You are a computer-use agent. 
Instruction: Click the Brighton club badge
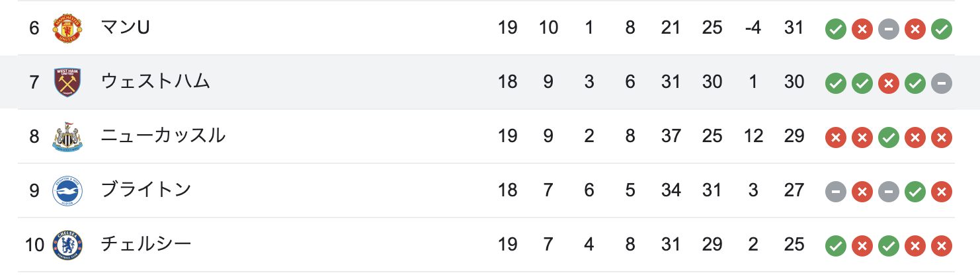67,191
